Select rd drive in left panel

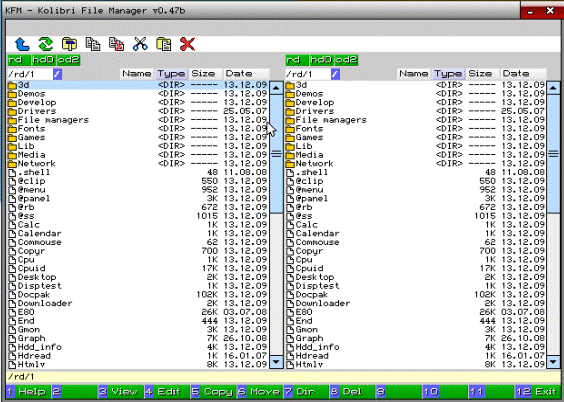click(19, 60)
